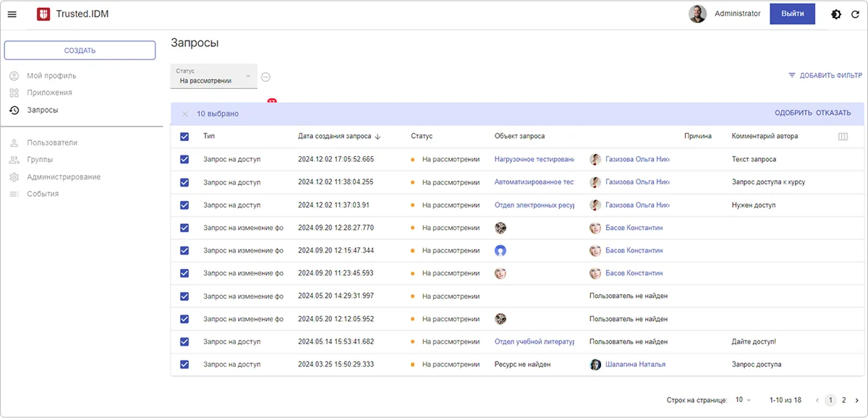
Task: Click the Administrator avatar picture
Action: point(697,14)
